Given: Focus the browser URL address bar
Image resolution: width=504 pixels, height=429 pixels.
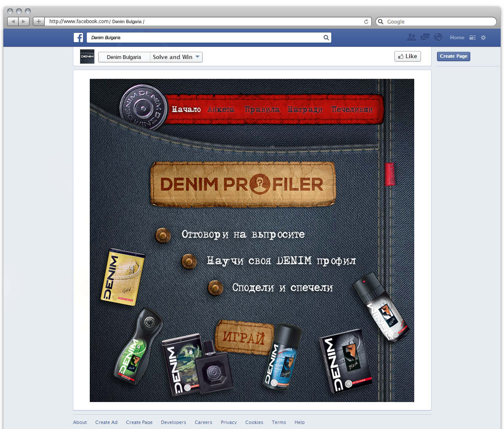Looking at the screenshot, I should (x=208, y=21).
